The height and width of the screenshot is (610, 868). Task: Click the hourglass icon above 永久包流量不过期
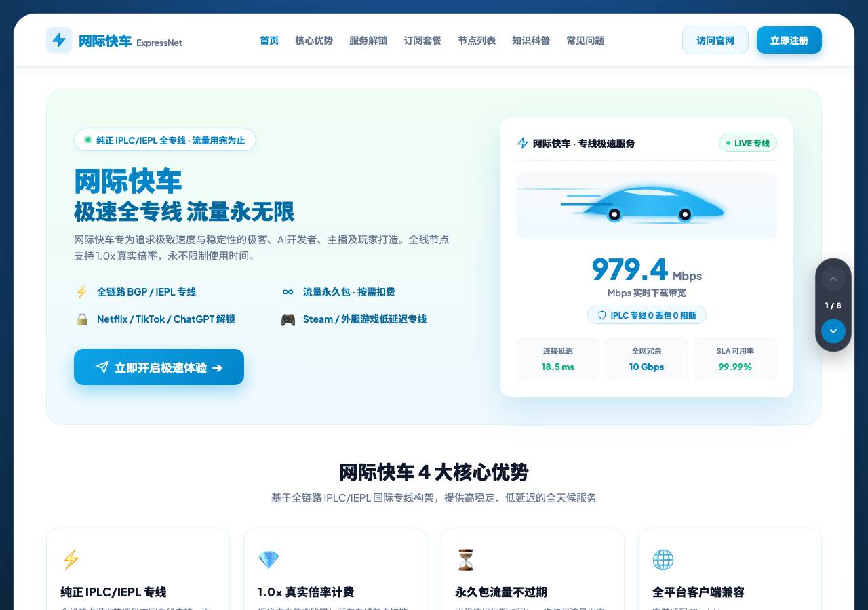(x=466, y=560)
